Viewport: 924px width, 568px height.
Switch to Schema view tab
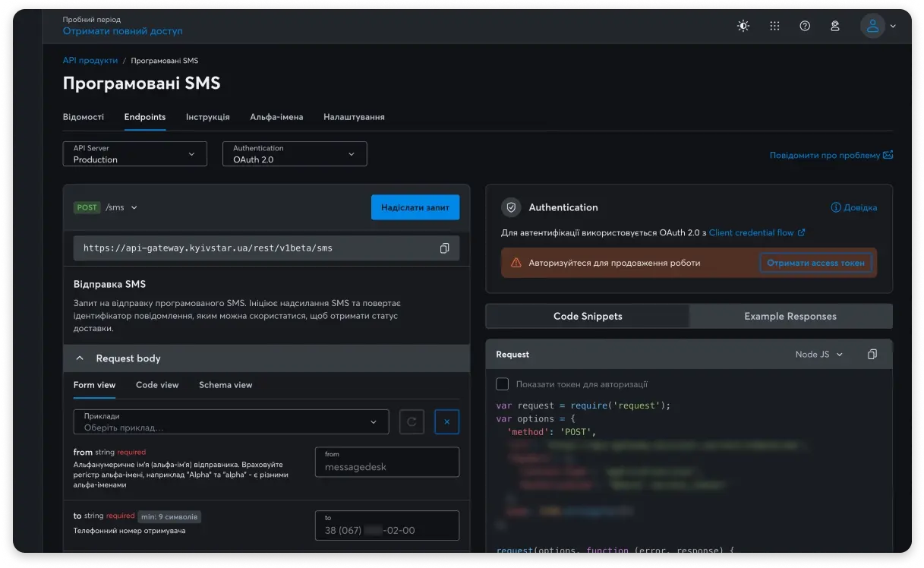tap(225, 385)
